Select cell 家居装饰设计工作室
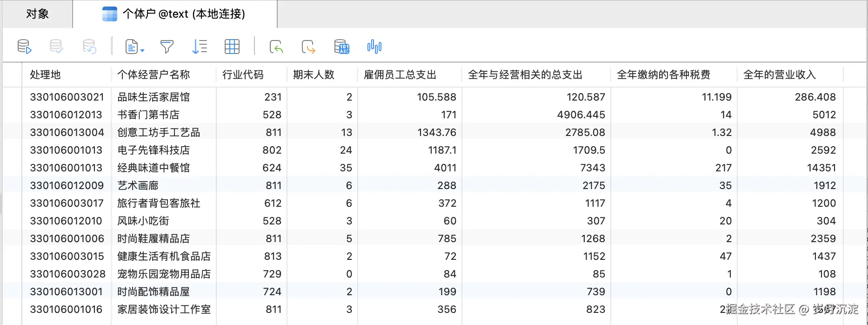Image resolution: width=868 pixels, height=325 pixels. 164,309
